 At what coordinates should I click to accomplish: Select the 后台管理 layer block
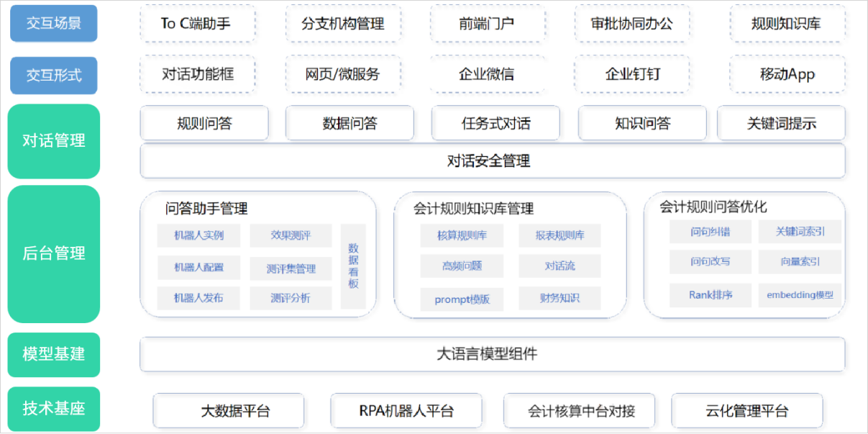[x=54, y=254]
